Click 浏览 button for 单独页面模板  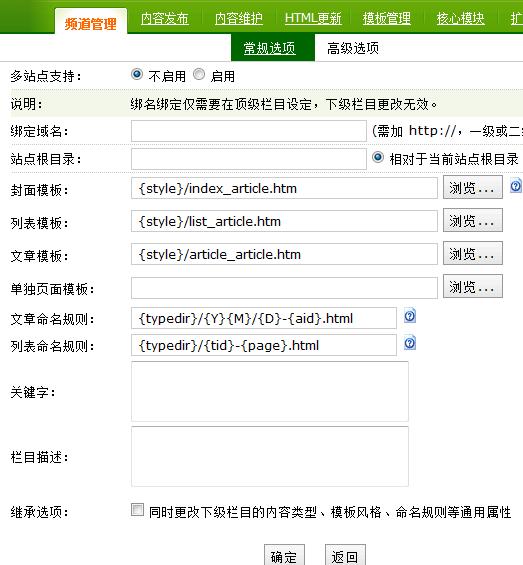click(473, 286)
